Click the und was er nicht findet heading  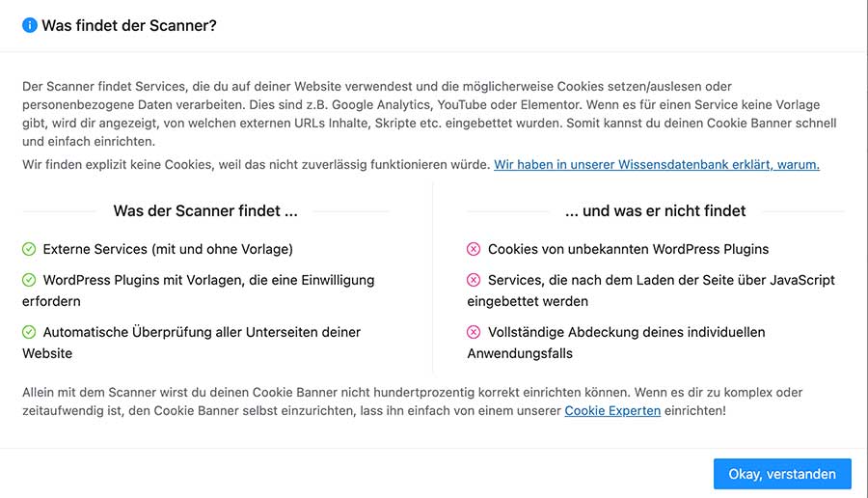[x=655, y=210]
